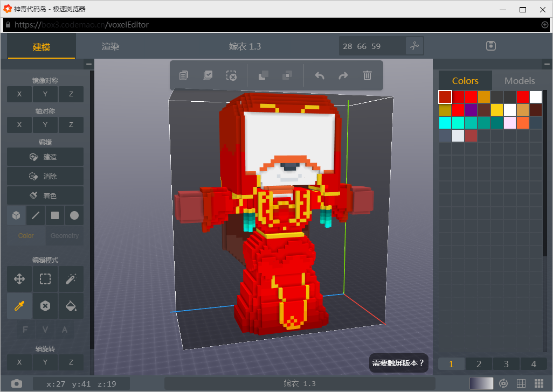Click the redo arrow icon
This screenshot has width=553, height=392.
tap(343, 75)
